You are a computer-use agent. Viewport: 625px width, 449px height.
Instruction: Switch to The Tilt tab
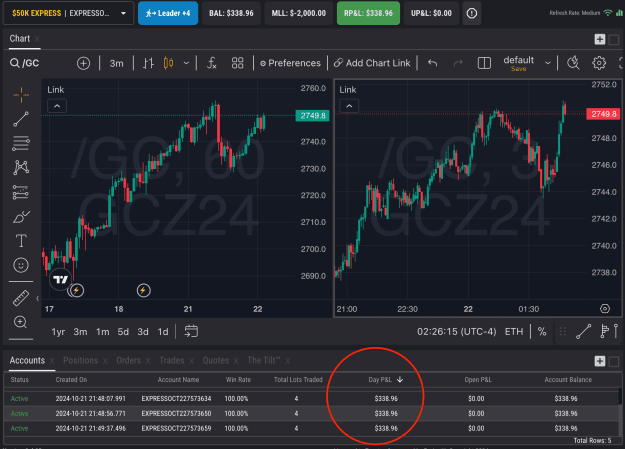pos(263,360)
